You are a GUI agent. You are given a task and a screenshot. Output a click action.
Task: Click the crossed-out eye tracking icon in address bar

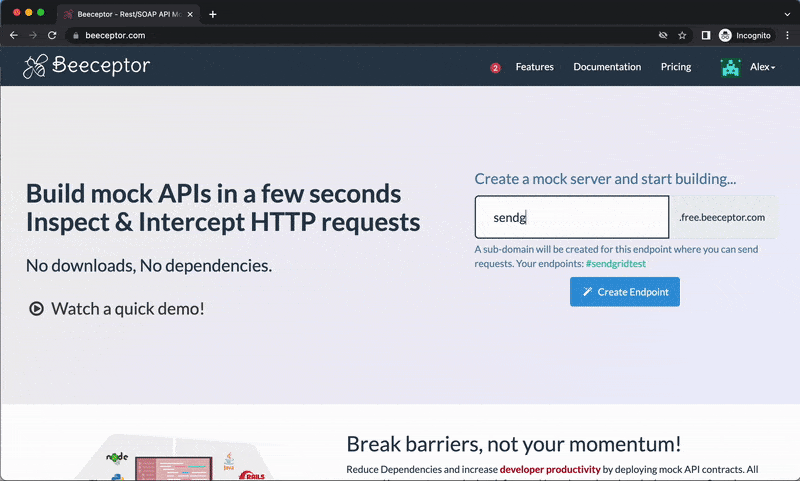663,35
